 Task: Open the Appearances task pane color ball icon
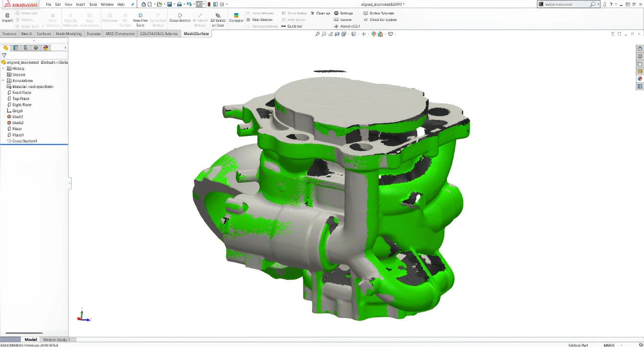coord(640,79)
